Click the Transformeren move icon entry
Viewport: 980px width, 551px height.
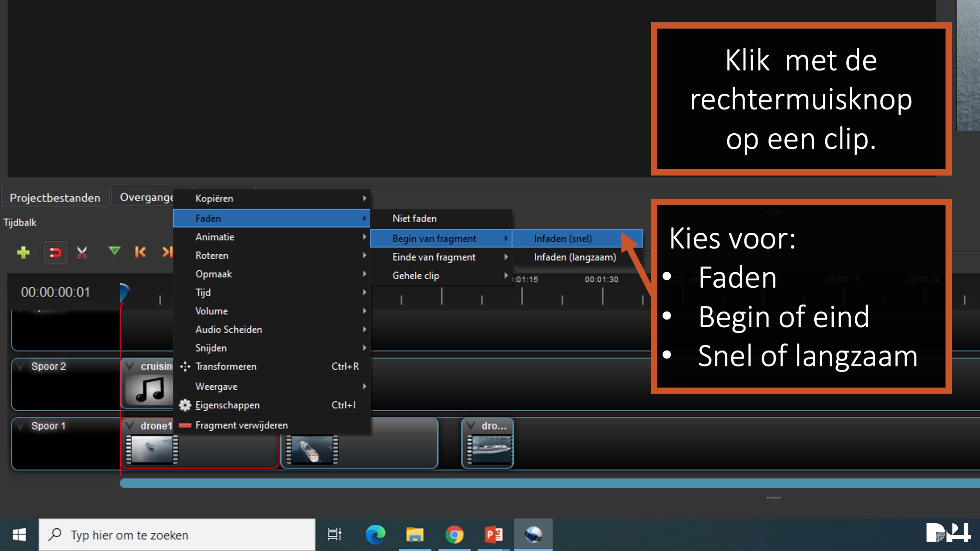click(226, 366)
